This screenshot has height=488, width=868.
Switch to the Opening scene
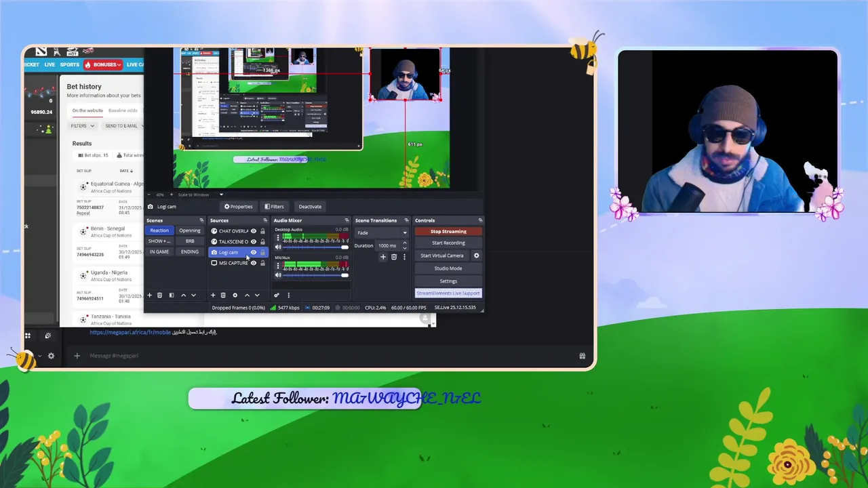click(189, 230)
